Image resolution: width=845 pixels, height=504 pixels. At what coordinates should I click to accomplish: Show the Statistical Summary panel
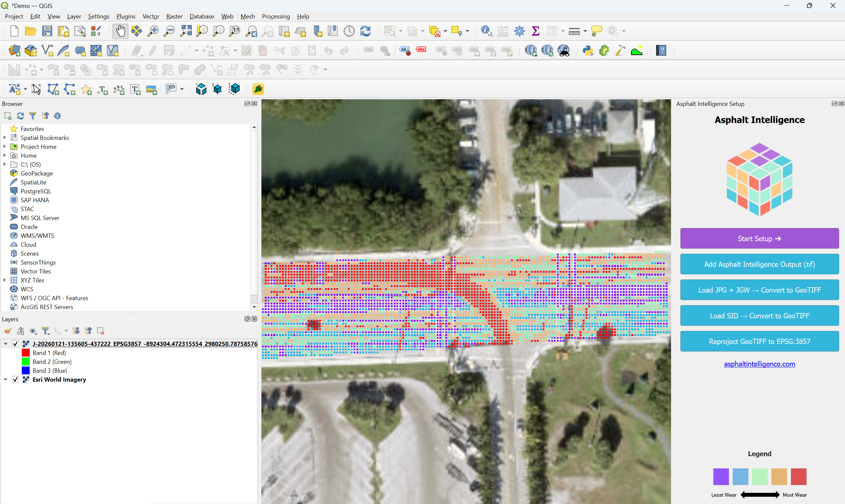536,31
